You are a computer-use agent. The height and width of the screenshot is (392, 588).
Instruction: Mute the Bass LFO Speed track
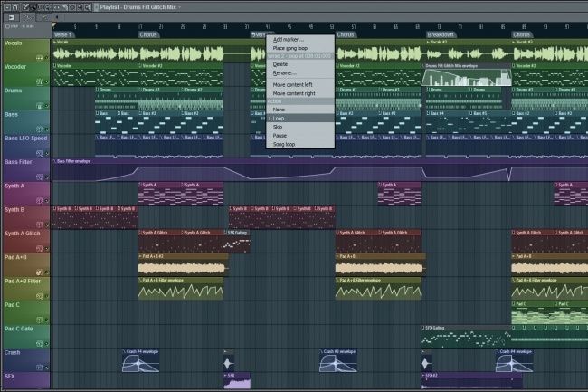(47, 153)
